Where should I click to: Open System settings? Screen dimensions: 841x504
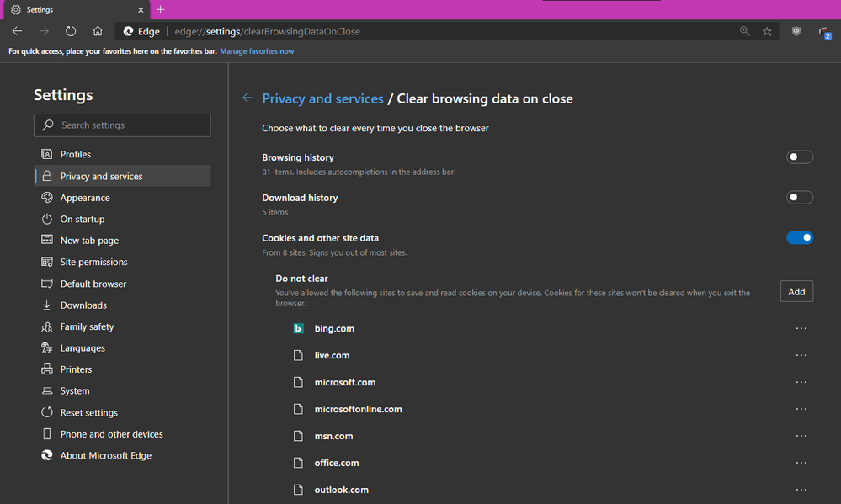[x=122, y=391]
